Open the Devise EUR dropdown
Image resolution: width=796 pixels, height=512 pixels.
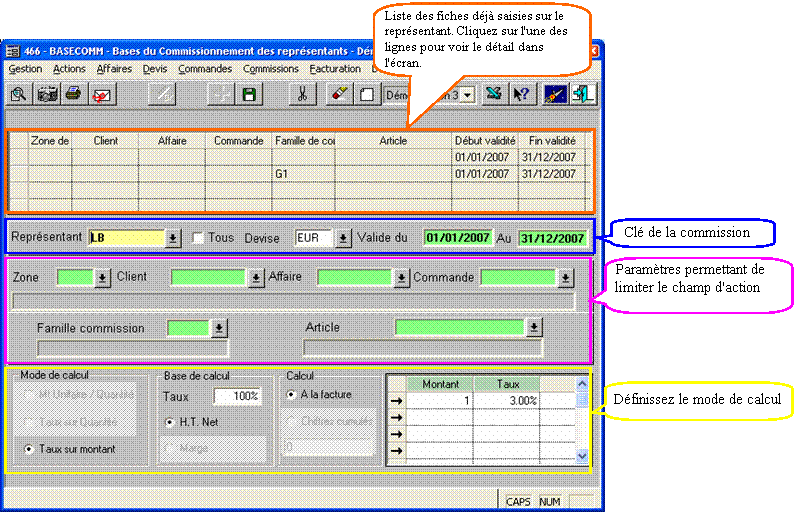pos(343,238)
